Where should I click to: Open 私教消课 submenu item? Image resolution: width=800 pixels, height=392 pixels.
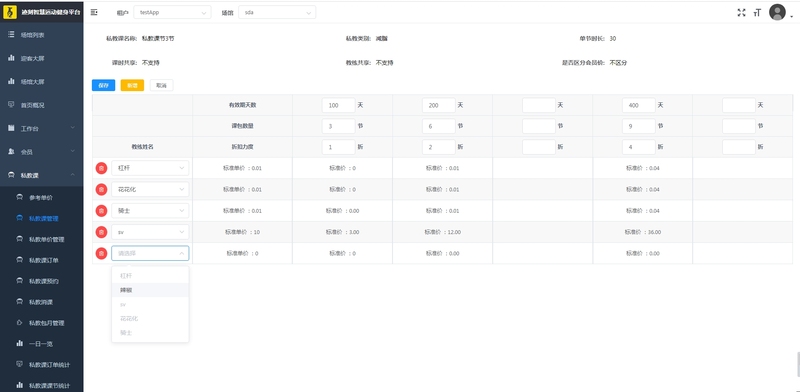pyautogui.click(x=41, y=302)
